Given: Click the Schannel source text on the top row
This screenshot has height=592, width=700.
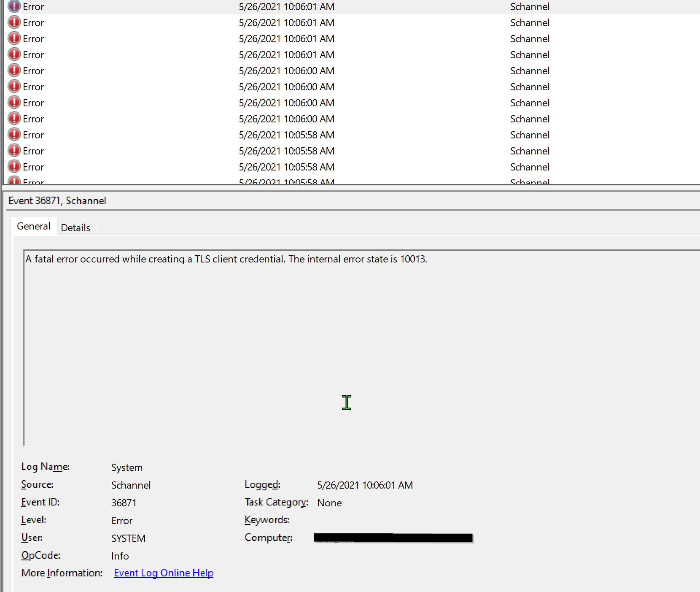Looking at the screenshot, I should [x=530, y=6].
